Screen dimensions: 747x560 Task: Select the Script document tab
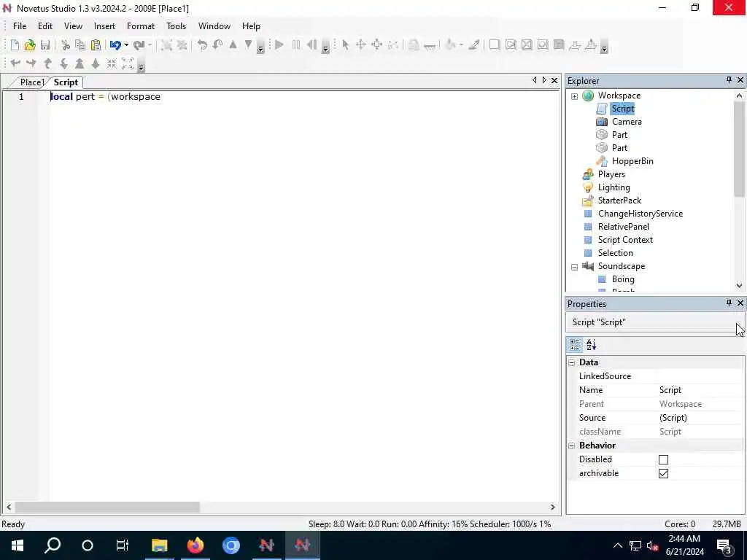tap(66, 82)
